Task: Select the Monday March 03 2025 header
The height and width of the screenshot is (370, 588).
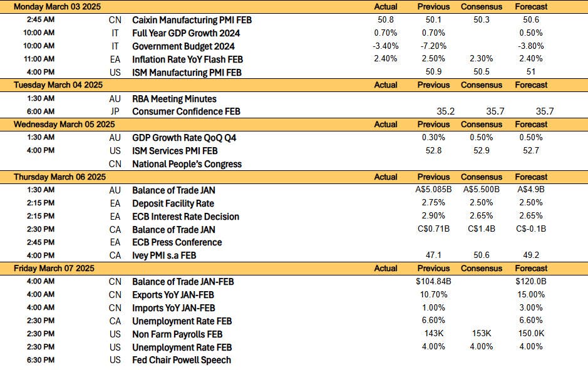Action: click(57, 7)
